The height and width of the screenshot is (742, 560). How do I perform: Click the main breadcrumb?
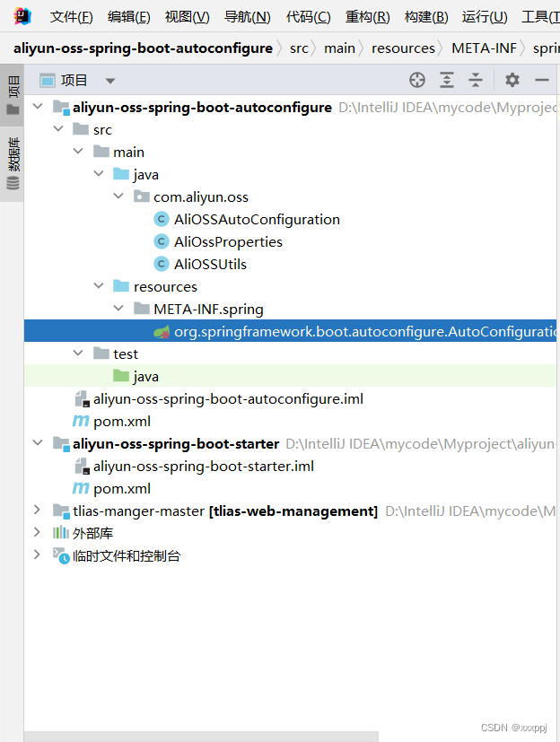click(x=339, y=48)
